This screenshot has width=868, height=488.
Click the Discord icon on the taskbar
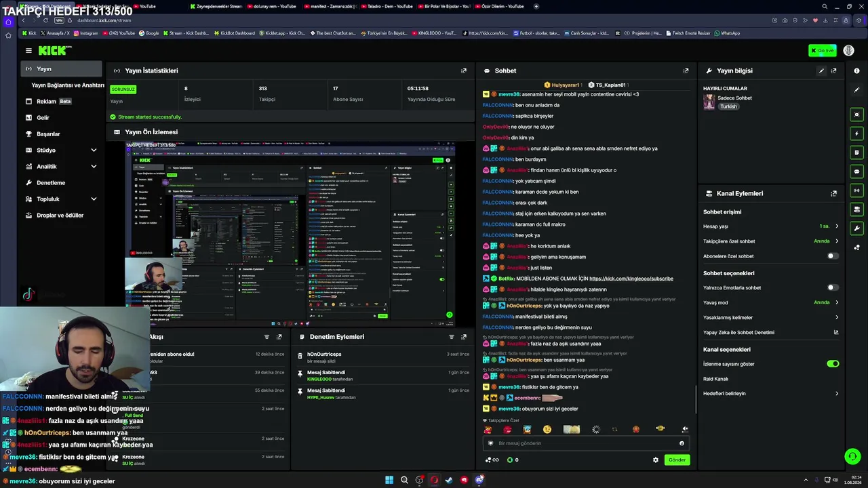point(479,480)
